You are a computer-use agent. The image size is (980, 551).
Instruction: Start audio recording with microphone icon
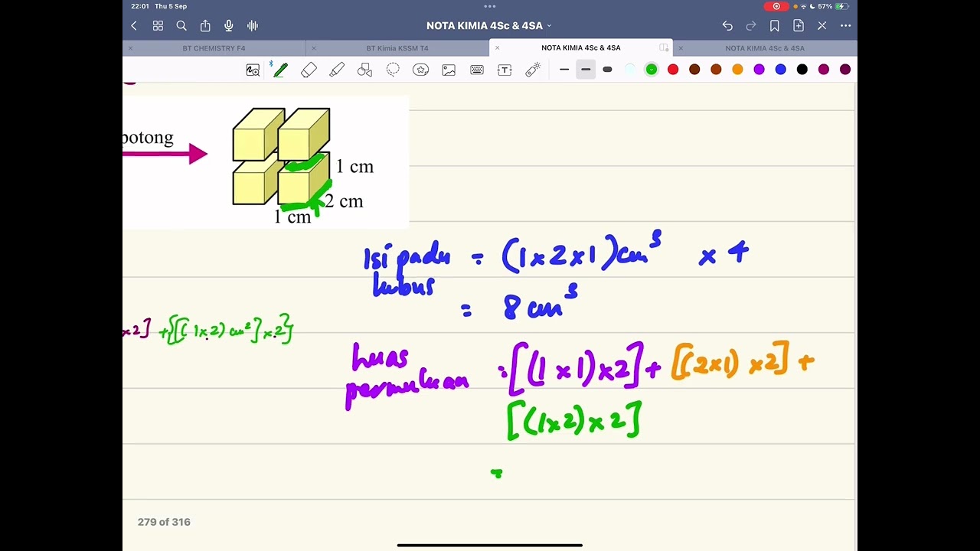228,26
